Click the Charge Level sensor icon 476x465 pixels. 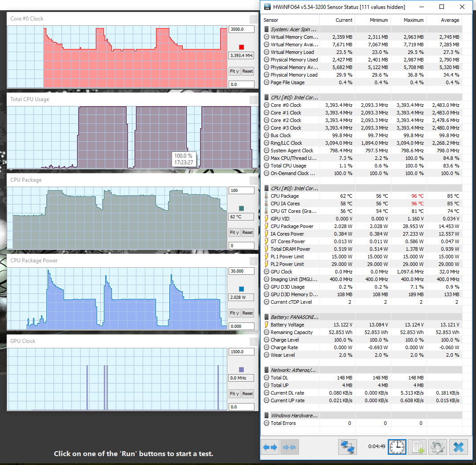click(267, 340)
